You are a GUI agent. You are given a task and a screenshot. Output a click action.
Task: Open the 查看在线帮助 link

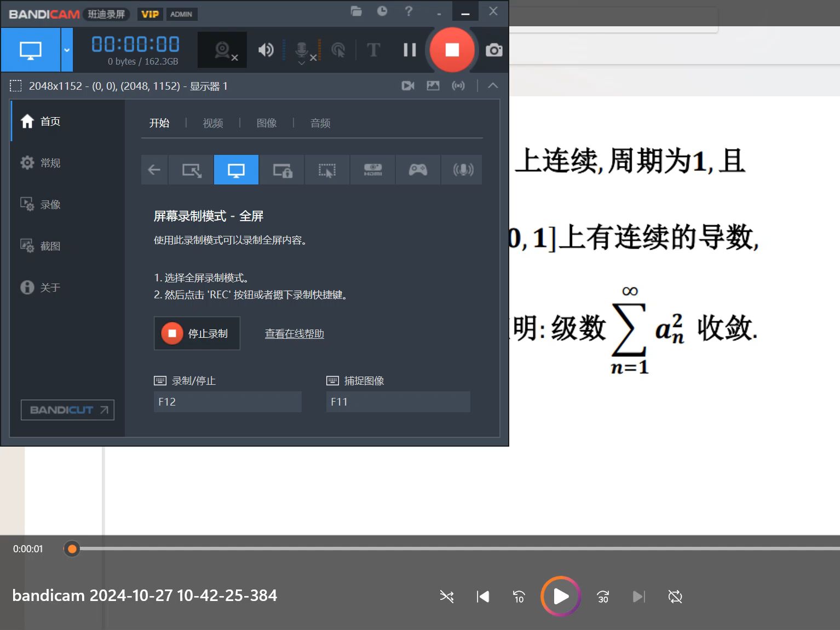point(295,333)
